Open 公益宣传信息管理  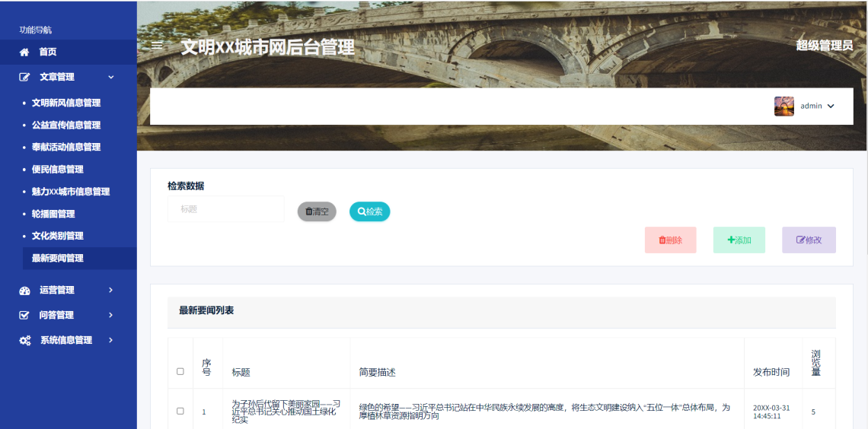pos(66,125)
